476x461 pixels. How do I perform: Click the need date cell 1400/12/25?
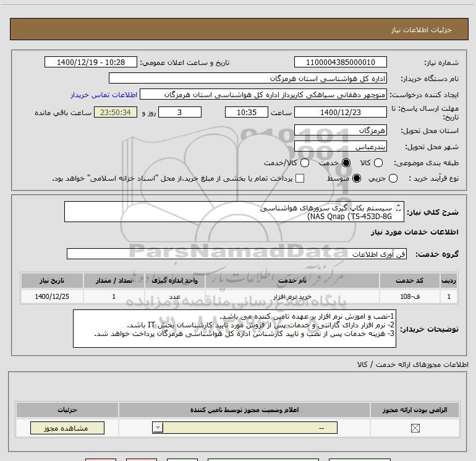click(x=52, y=296)
